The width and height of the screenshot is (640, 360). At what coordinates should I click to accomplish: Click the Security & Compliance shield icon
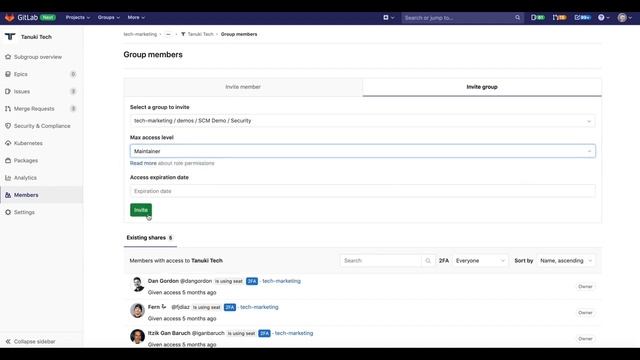tap(8, 126)
